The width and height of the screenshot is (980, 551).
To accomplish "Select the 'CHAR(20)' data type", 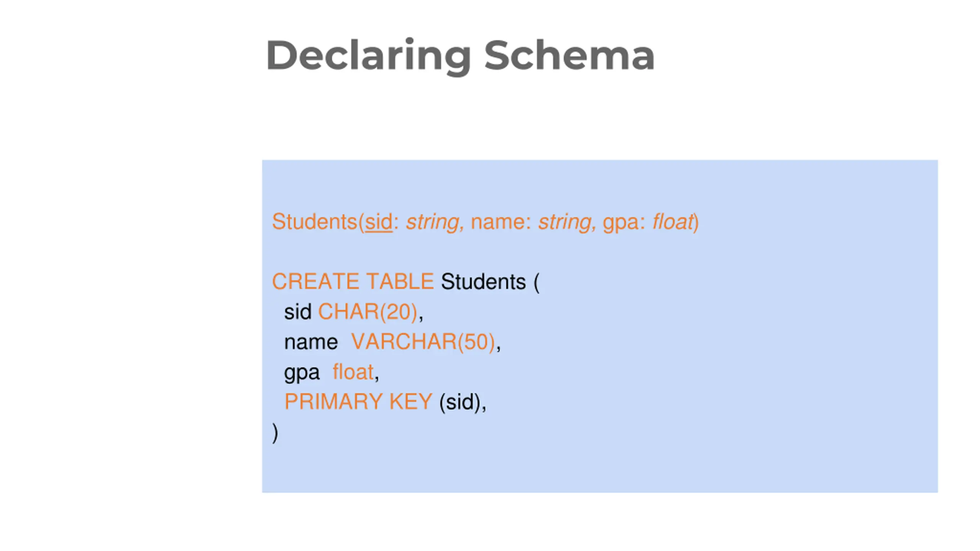I will [368, 312].
